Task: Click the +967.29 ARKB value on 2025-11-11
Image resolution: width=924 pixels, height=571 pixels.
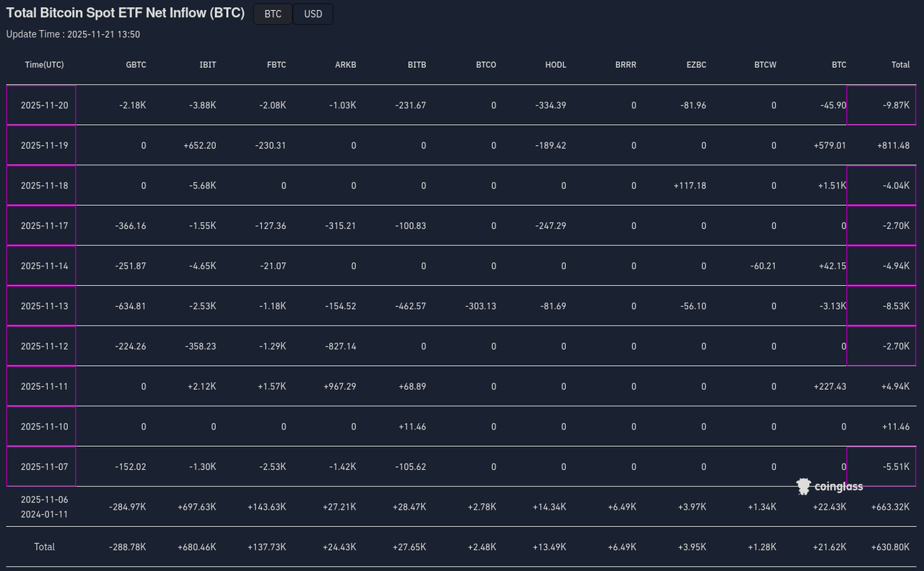Action: pos(339,387)
